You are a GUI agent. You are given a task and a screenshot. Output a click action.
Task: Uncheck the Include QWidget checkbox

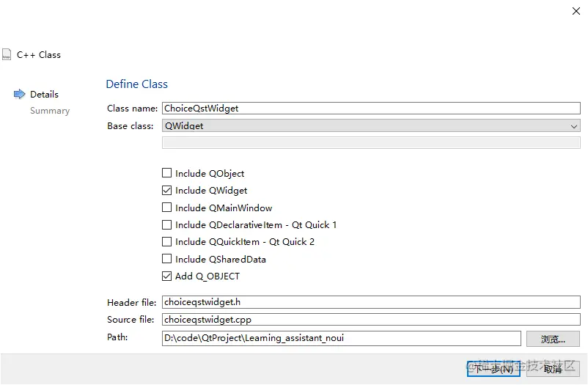coord(167,190)
